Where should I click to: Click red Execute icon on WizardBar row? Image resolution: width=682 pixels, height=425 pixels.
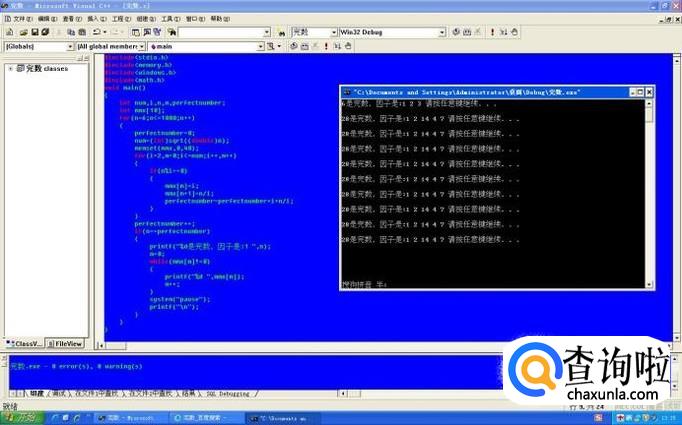(326, 46)
